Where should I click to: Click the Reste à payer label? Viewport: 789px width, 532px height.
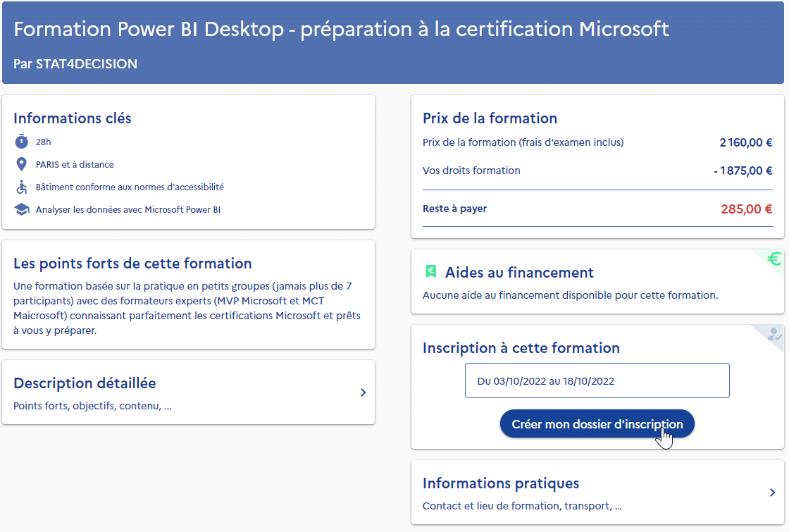tap(455, 209)
